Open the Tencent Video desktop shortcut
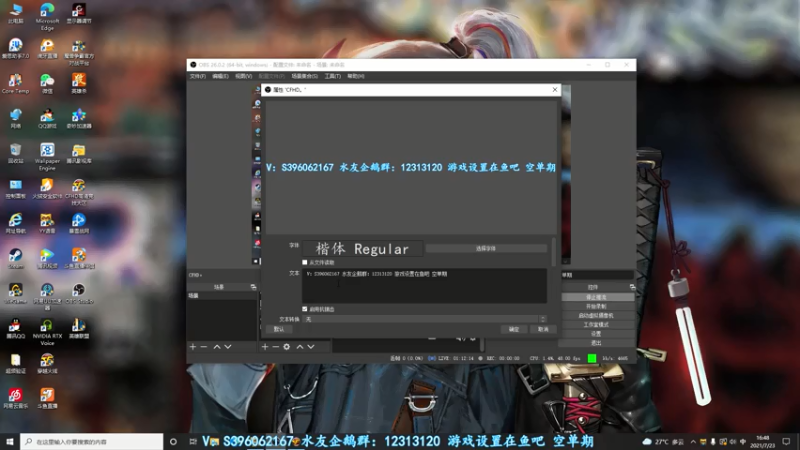Viewport: 800px width, 450px height. point(47,258)
